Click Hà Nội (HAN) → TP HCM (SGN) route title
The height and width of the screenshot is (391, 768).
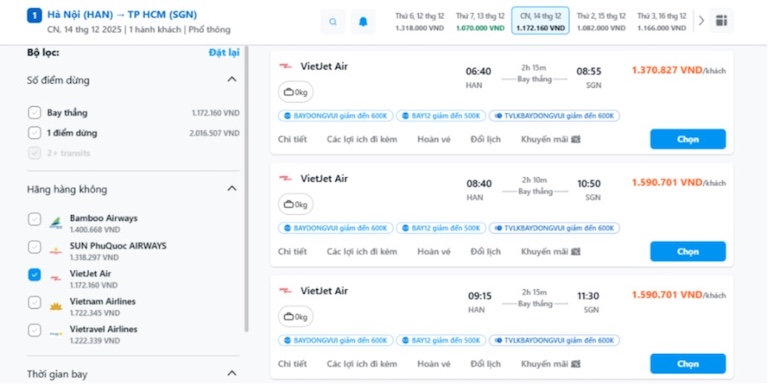(x=122, y=15)
